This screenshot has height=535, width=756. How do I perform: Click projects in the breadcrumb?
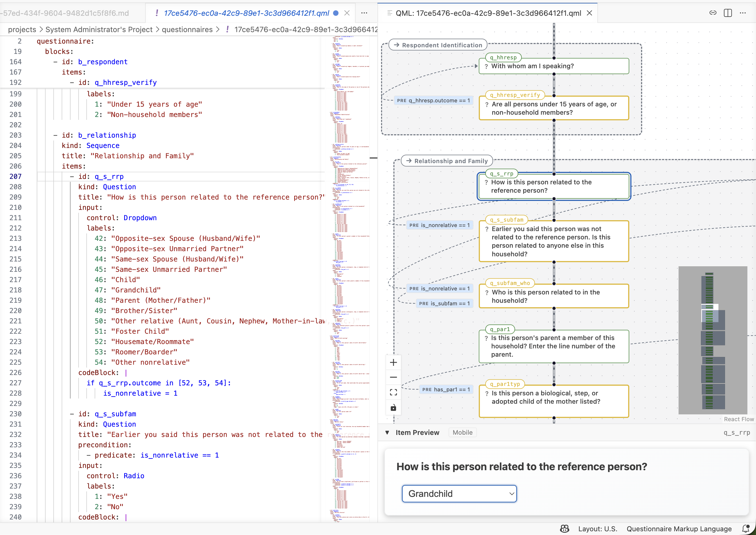click(x=22, y=29)
